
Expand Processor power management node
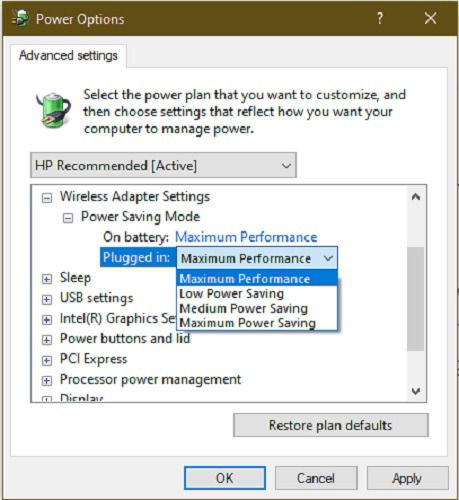(47, 381)
